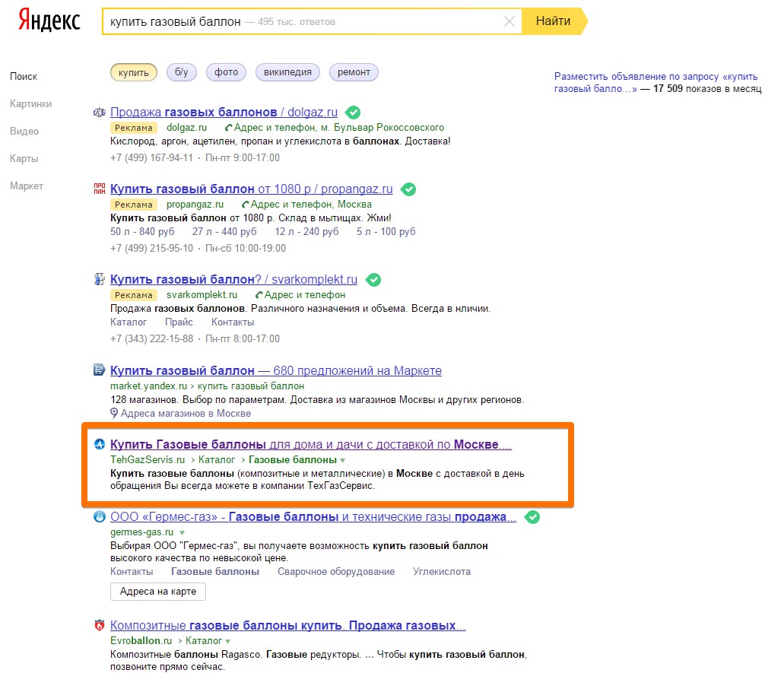Screen dimensions: 784x673
Task: Click dolgaz.ru green domain link
Action: 186,128
